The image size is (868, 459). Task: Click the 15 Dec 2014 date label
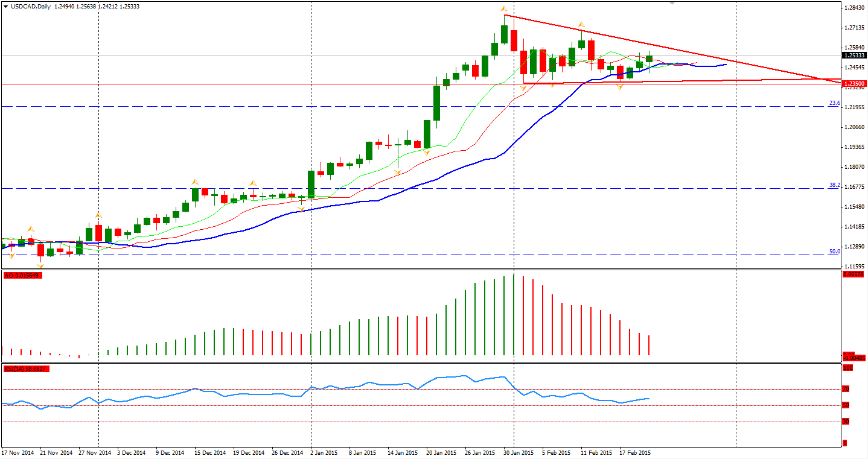pyautogui.click(x=209, y=452)
